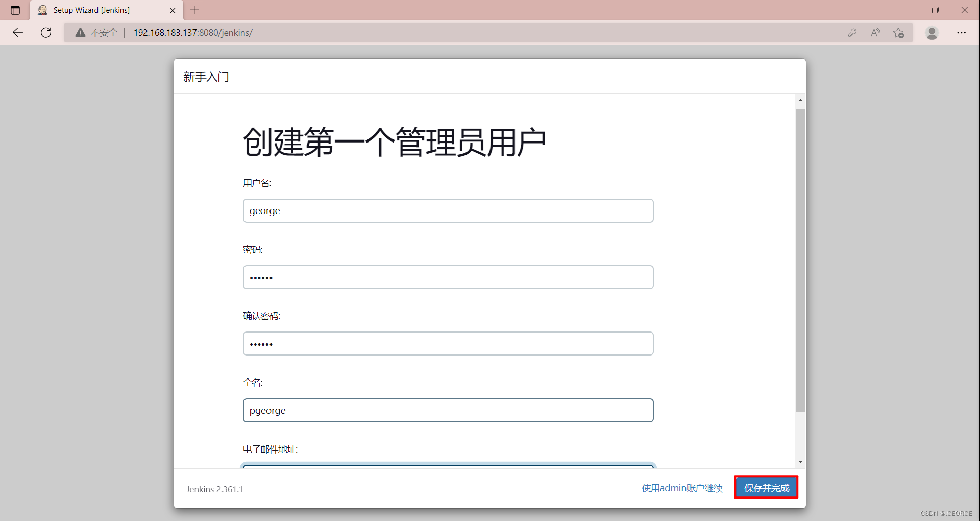Click the browser back arrow
Screen dimensions: 980x521
(x=18, y=33)
